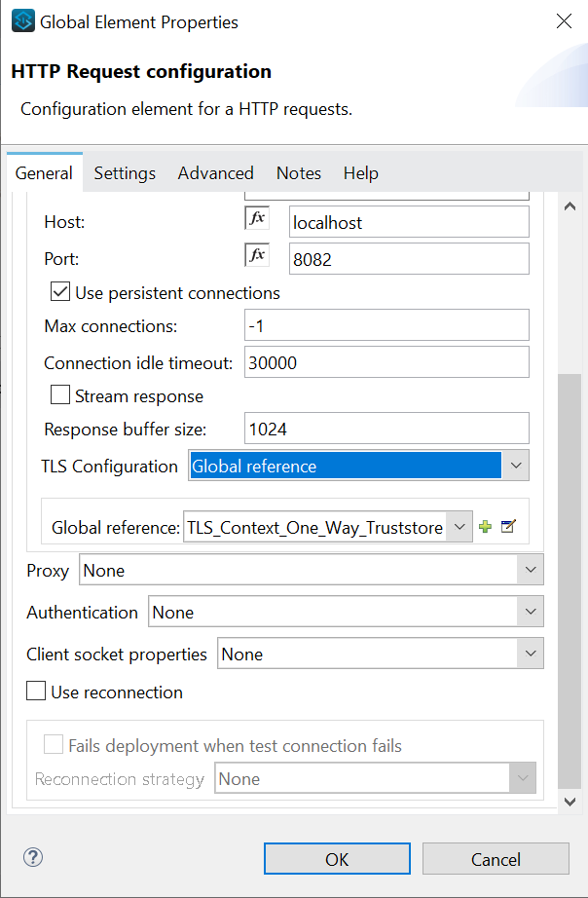Enable the Stream response checkbox

(60, 395)
